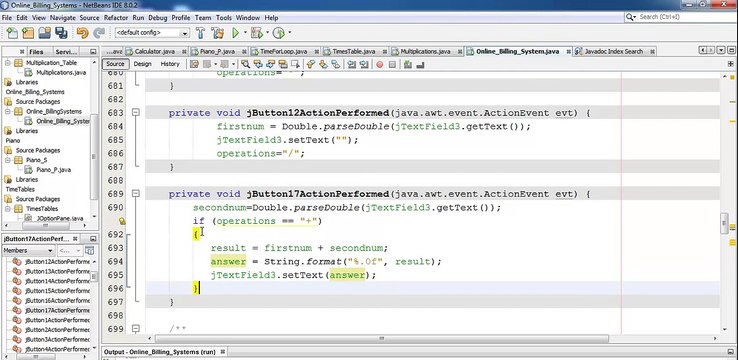Switch to the Design view
The width and height of the screenshot is (738, 360).
click(142, 64)
